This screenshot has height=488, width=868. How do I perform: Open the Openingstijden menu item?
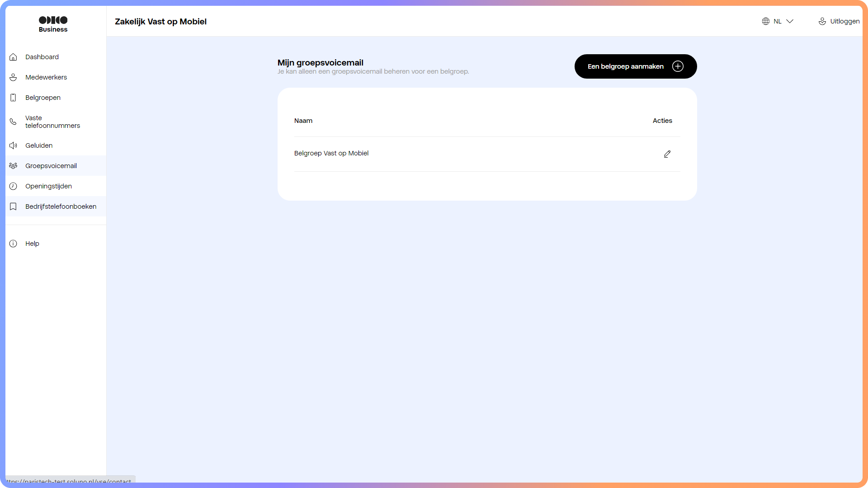point(48,186)
